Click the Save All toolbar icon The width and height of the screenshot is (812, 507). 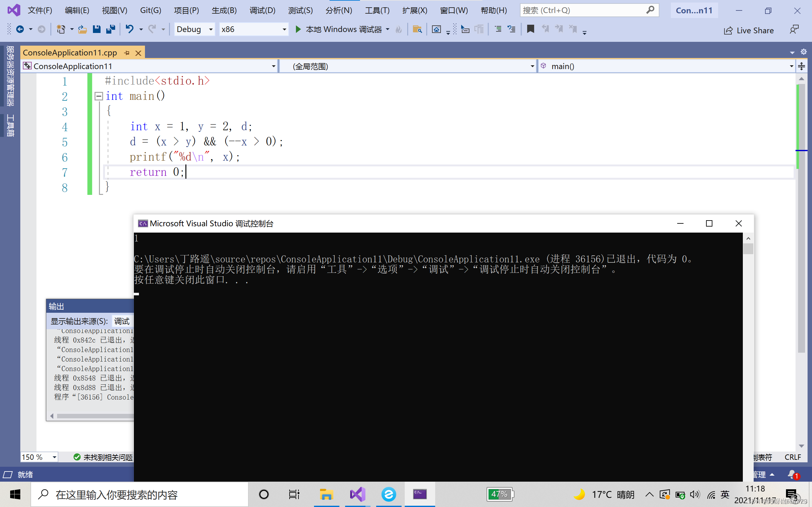tap(110, 29)
